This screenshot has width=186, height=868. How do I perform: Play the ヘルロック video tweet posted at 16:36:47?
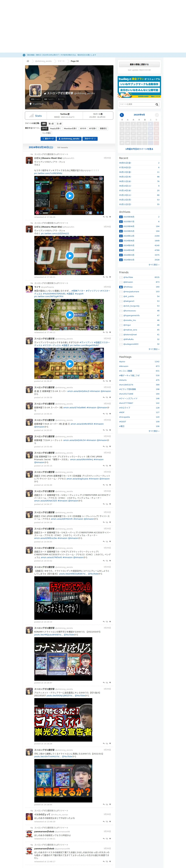coord(70,364)
